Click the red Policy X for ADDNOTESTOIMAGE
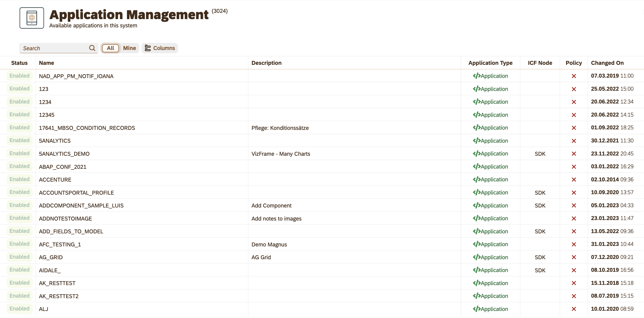644x318 pixels. tap(574, 218)
